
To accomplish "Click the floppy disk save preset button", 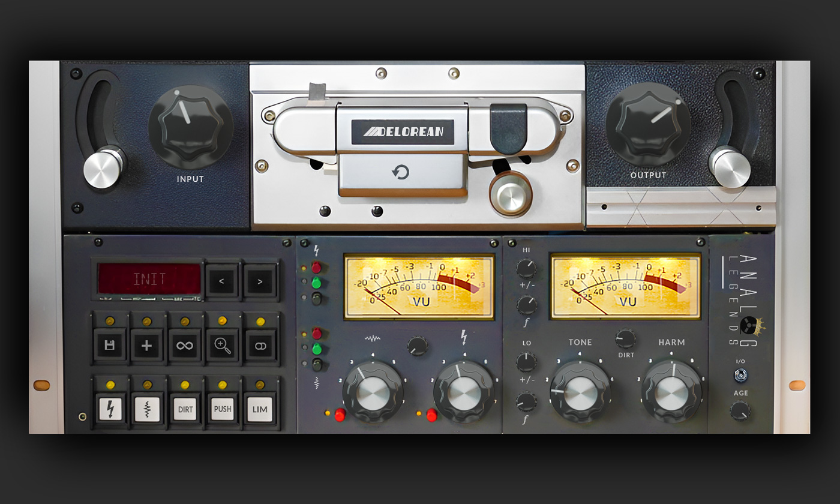I will point(110,346).
